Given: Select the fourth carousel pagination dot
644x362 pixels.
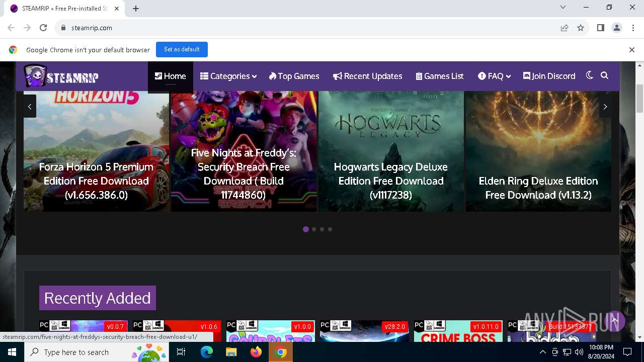Looking at the screenshot, I should 330,229.
